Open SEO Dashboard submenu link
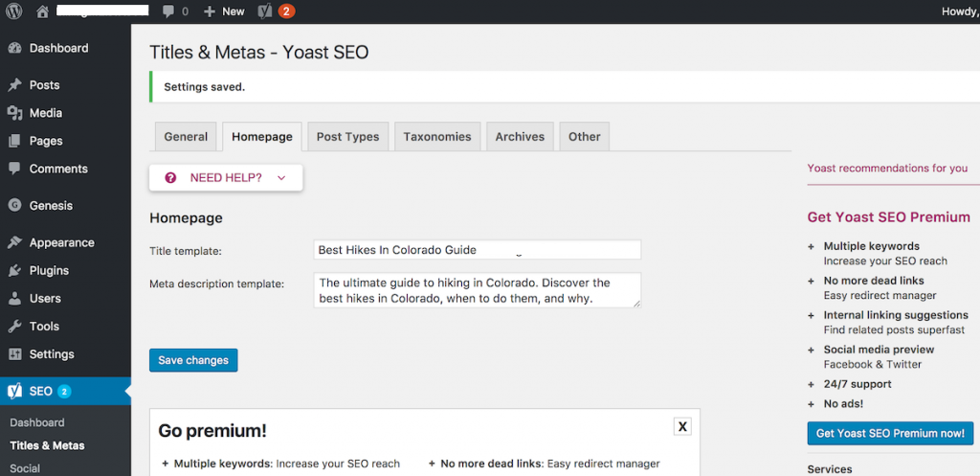This screenshot has width=980, height=476. coord(37,422)
